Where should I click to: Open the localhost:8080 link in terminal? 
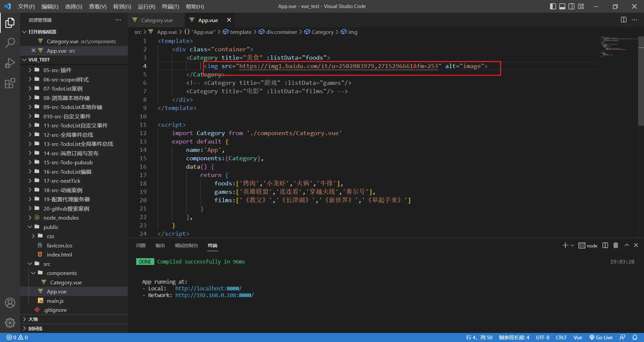(x=208, y=288)
